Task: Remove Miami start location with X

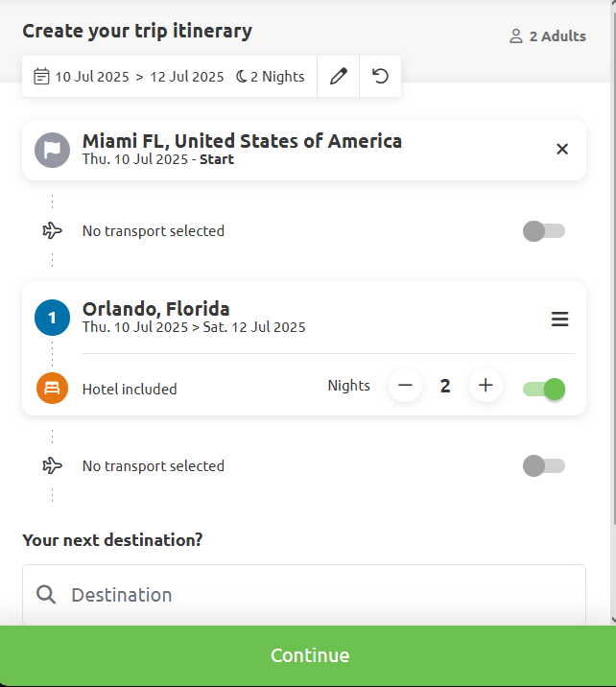Action: [x=562, y=150]
